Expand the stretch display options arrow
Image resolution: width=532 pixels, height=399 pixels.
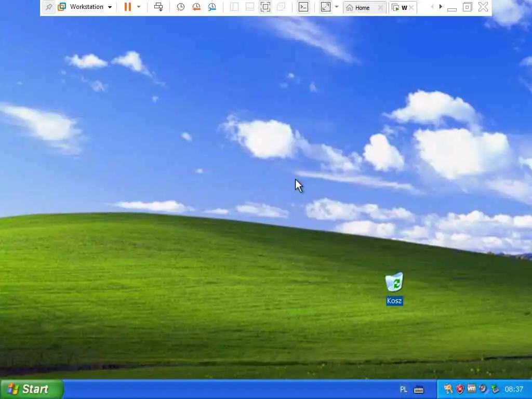pyautogui.click(x=337, y=7)
